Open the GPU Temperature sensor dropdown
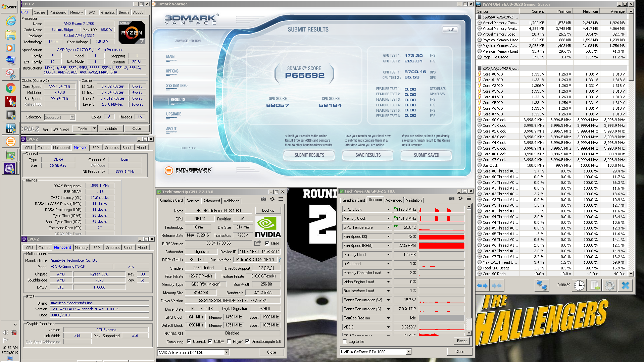 [388, 227]
